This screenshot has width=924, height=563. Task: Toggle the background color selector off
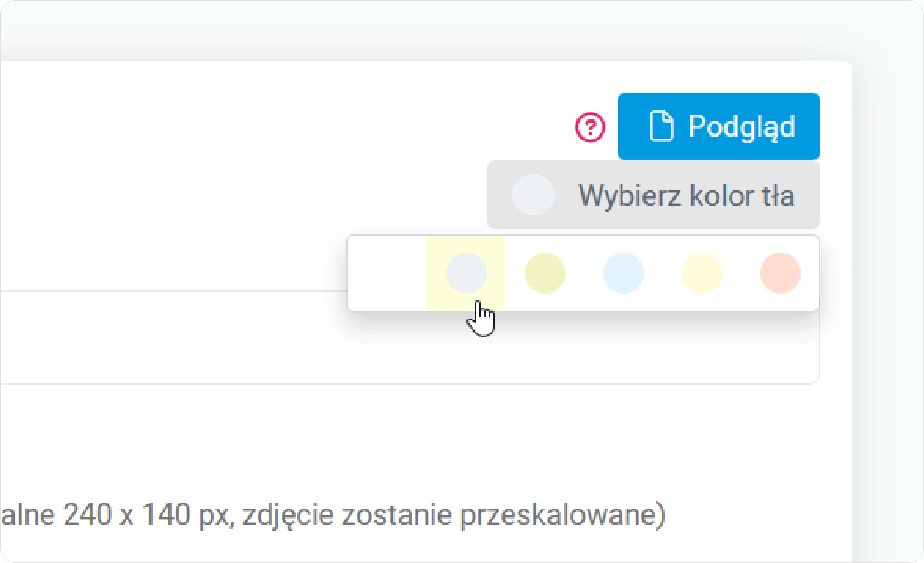tap(653, 194)
